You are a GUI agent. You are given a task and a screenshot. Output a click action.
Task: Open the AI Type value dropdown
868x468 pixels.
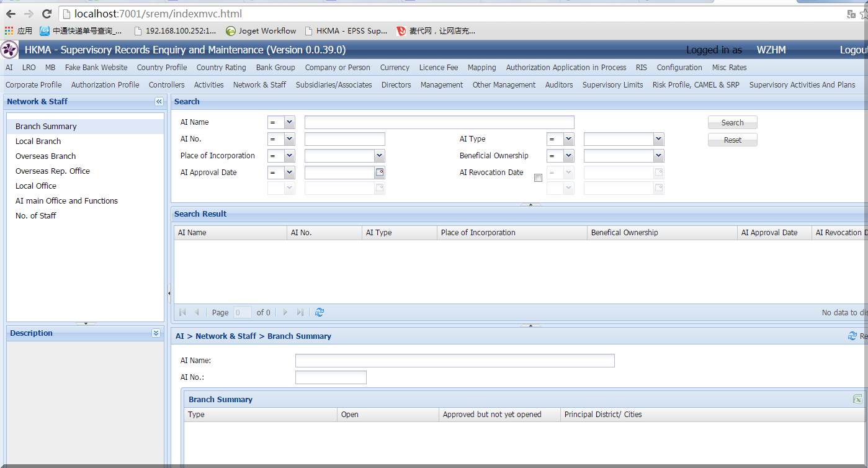coord(658,139)
